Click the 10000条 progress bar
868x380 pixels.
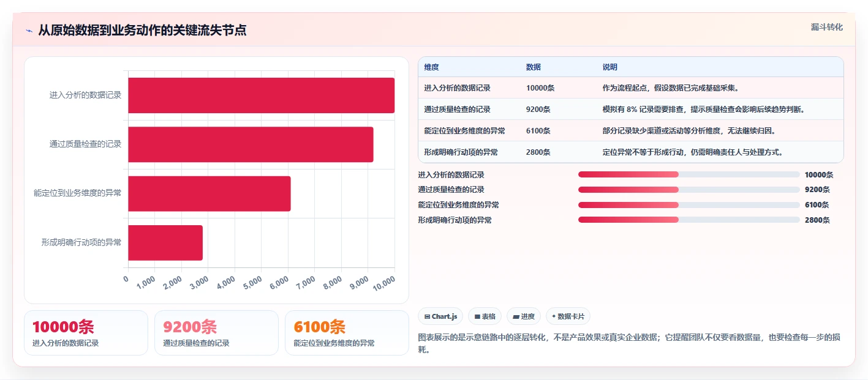click(689, 174)
